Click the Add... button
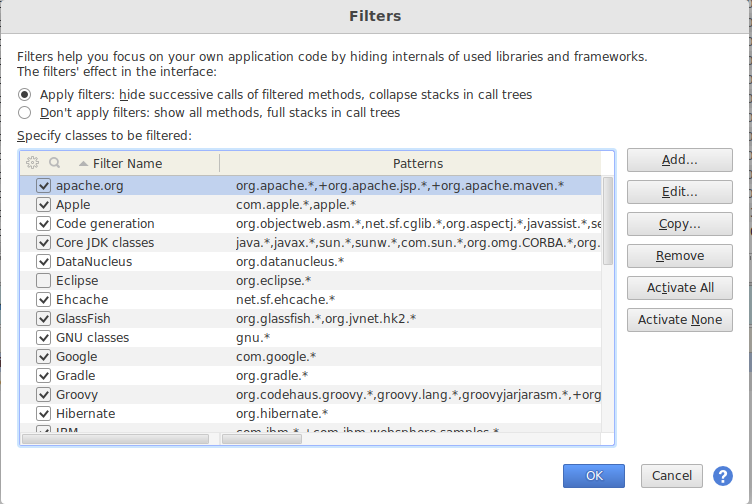The height and width of the screenshot is (504, 752). click(680, 160)
